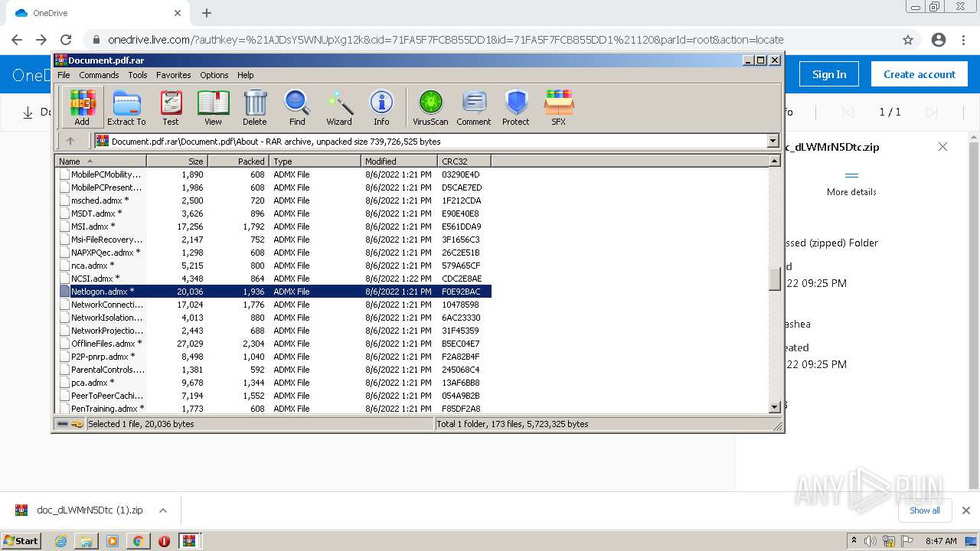Sort by Type column header

pyautogui.click(x=315, y=161)
